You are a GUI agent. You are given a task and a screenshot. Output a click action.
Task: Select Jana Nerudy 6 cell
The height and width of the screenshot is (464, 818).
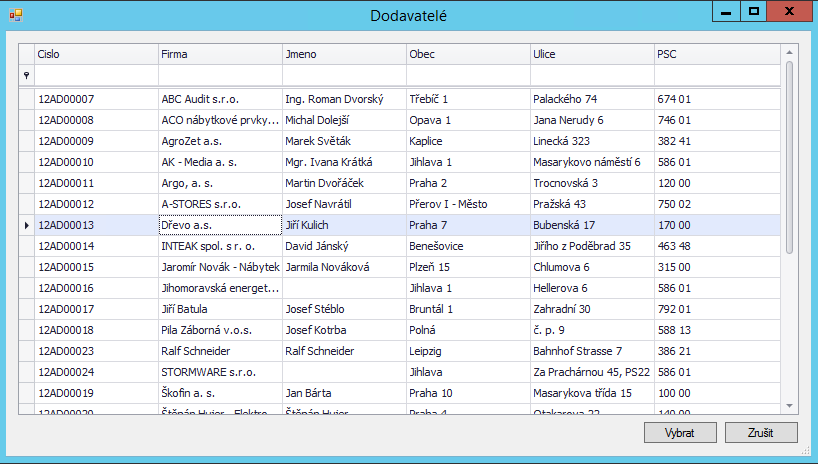click(593, 120)
